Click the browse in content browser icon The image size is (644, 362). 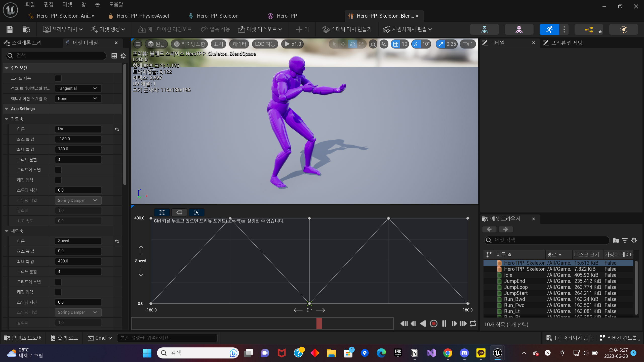(x=26, y=29)
